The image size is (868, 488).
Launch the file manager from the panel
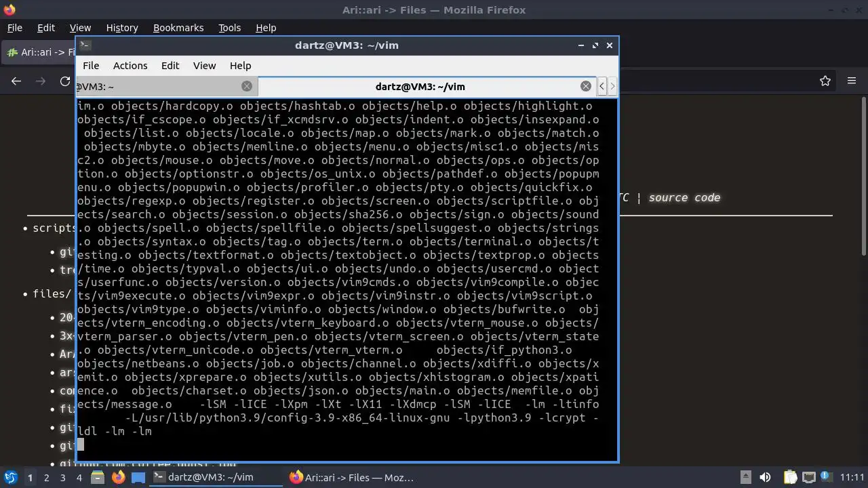pos(97,478)
